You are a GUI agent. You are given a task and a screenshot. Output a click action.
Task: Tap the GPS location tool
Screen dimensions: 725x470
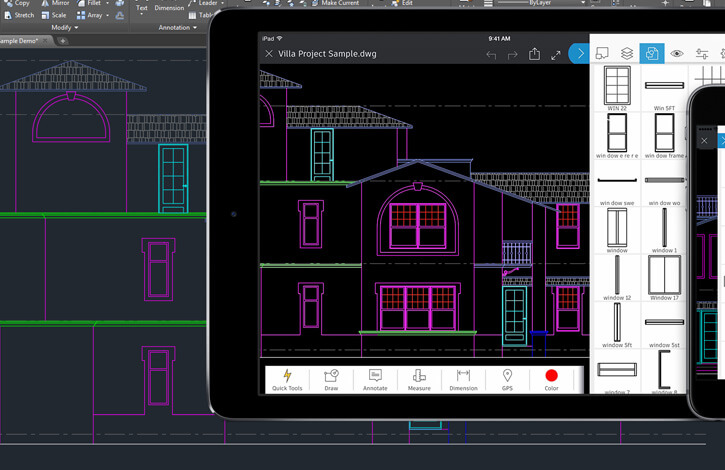(x=507, y=380)
